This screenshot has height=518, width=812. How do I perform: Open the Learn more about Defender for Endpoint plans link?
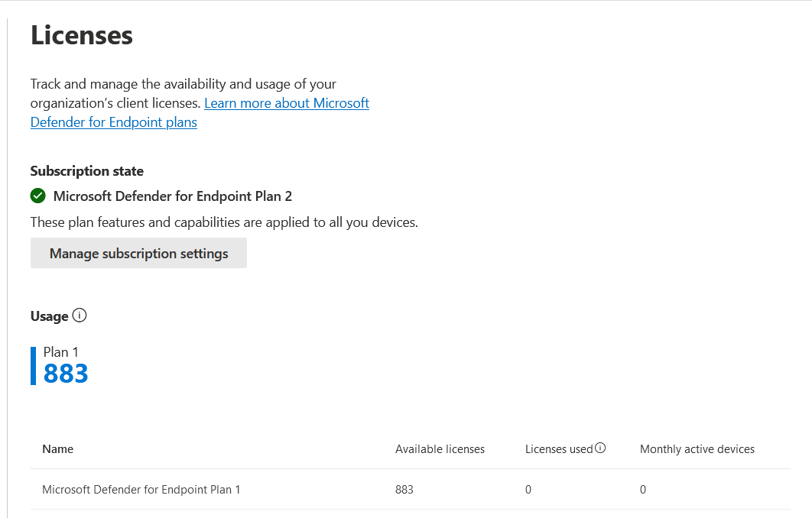(x=287, y=103)
